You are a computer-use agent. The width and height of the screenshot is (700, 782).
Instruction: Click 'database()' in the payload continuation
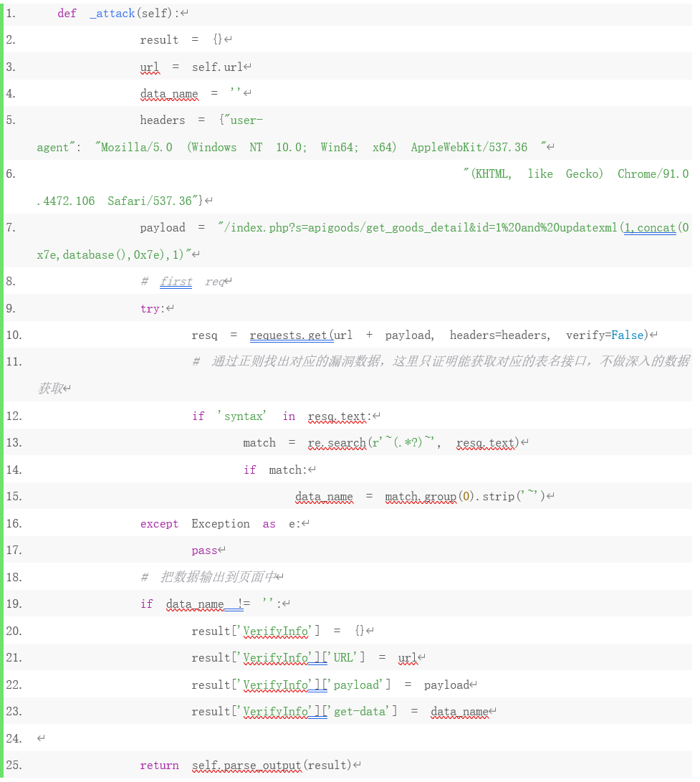[95, 255]
